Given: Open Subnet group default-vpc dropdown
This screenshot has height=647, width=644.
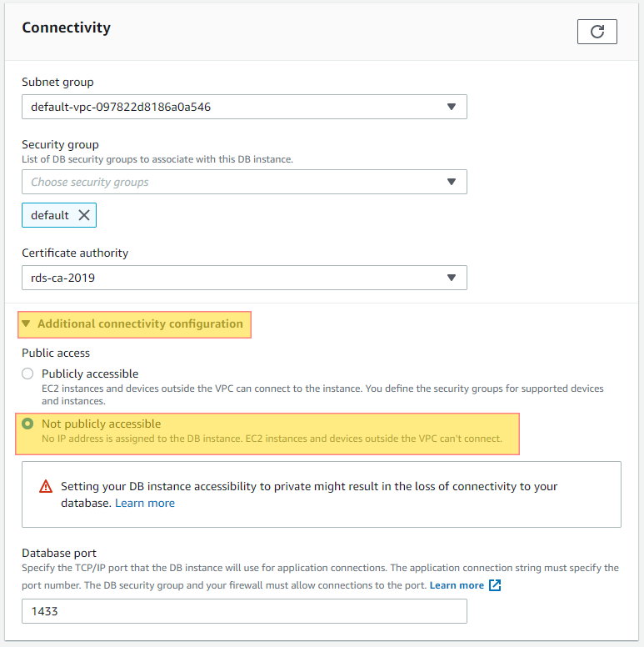Looking at the screenshot, I should point(244,107).
